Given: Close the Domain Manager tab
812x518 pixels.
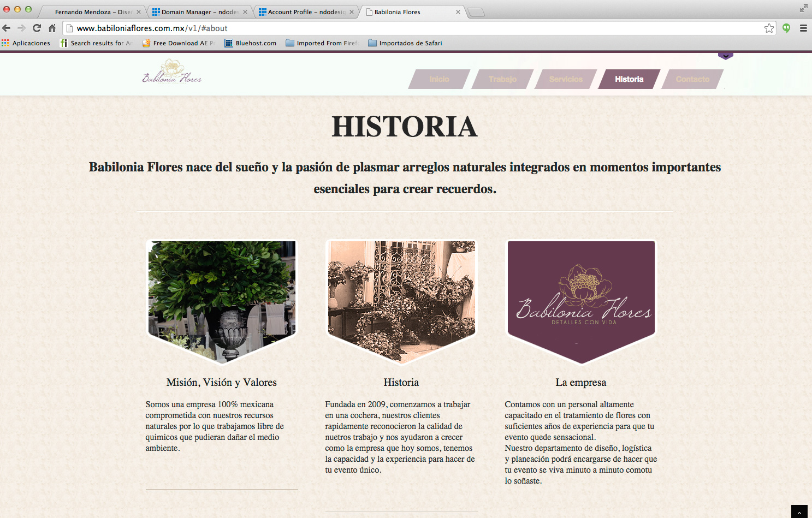Looking at the screenshot, I should (245, 12).
